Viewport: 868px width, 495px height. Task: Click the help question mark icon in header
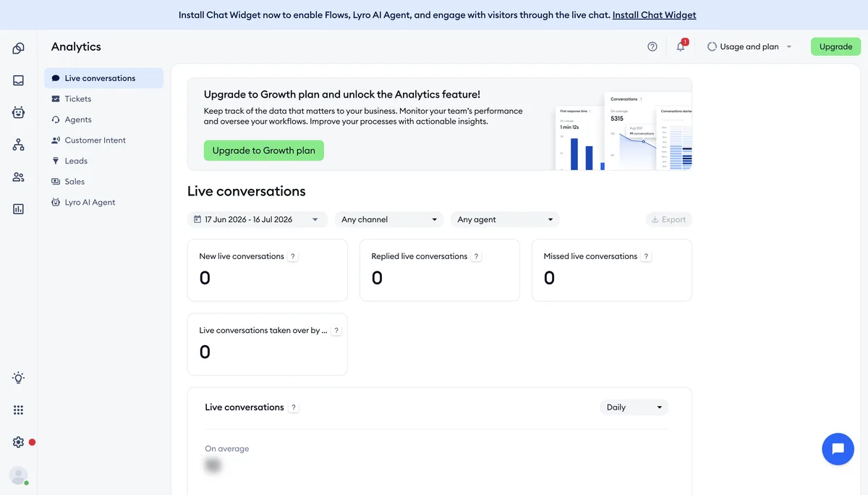tap(652, 46)
